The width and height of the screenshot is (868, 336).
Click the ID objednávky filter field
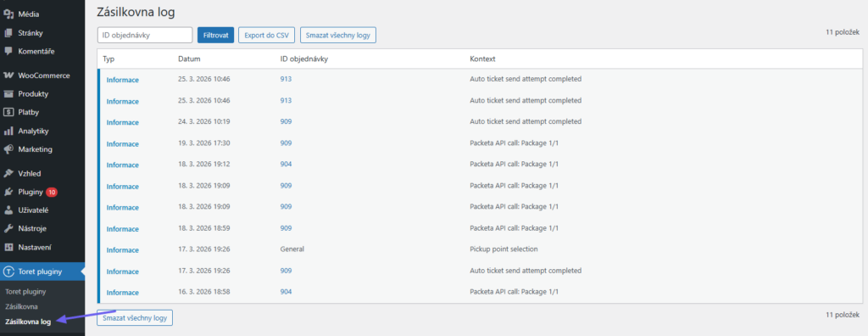point(144,35)
